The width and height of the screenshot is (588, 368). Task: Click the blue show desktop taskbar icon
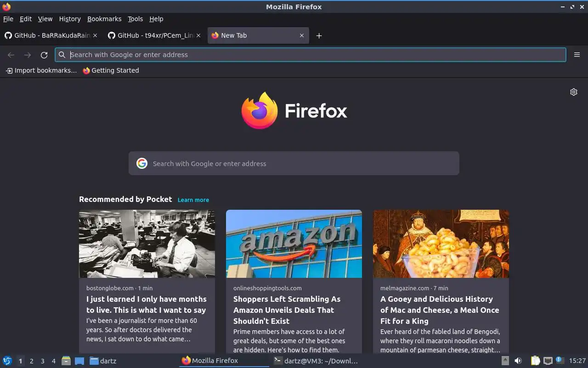click(79, 361)
